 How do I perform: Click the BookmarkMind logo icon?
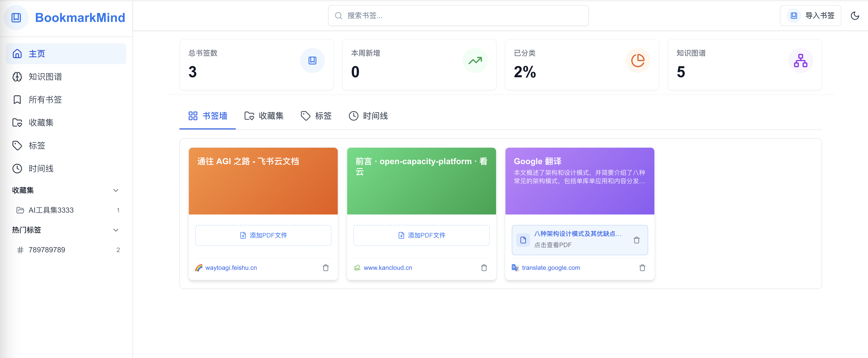tap(16, 17)
